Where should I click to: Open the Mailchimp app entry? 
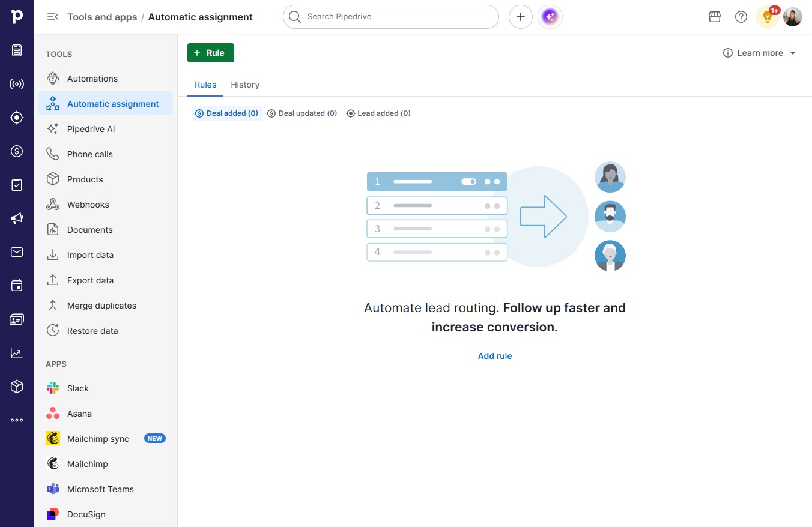(x=106, y=464)
